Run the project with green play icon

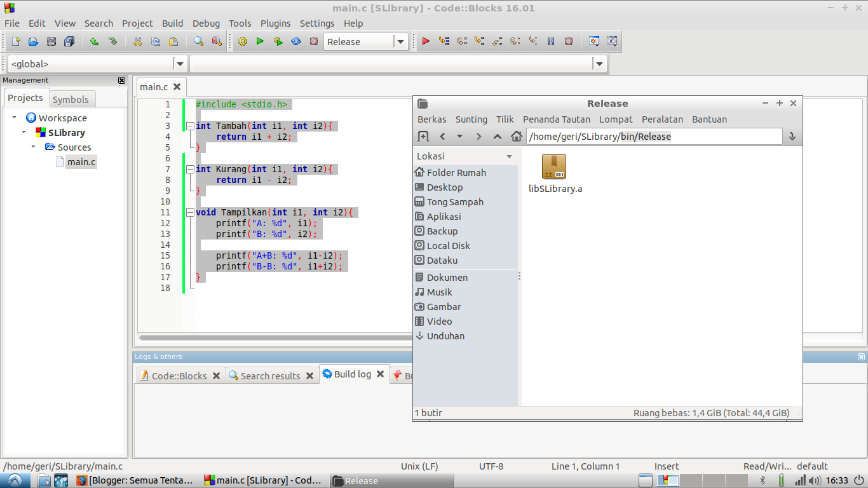coord(260,41)
